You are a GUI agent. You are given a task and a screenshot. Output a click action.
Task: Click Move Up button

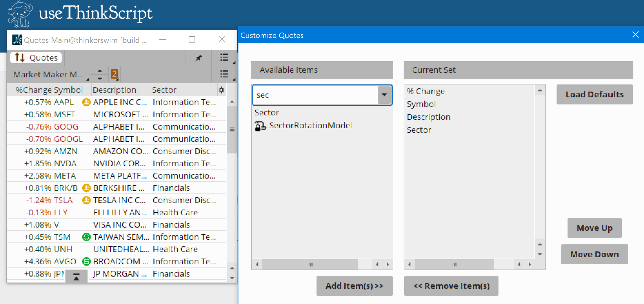point(594,228)
